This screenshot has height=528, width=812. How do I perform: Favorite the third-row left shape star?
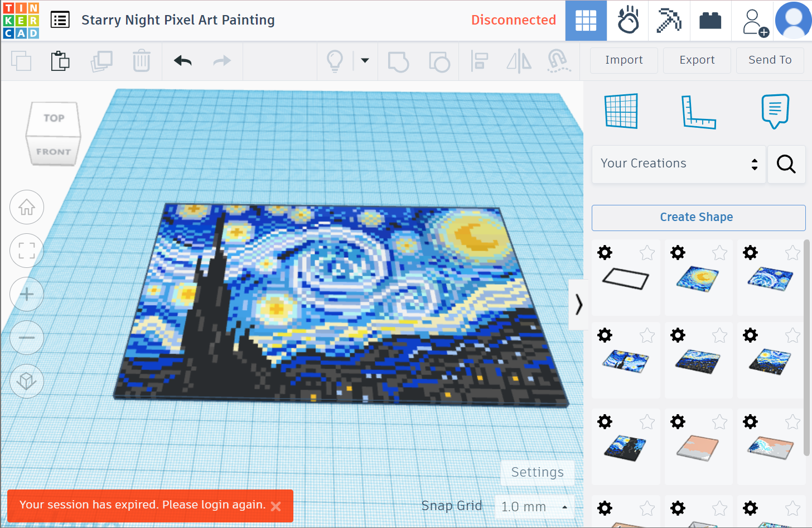(647, 422)
